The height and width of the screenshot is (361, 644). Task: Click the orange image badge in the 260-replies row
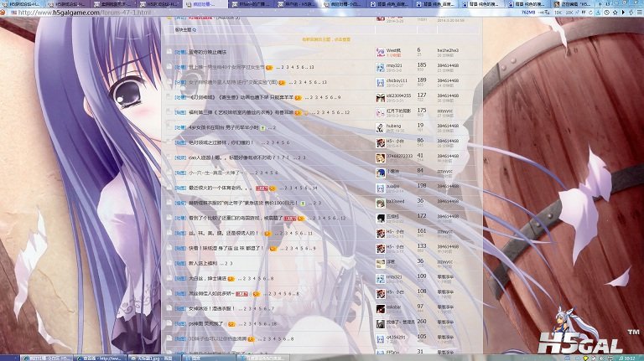(x=231, y=324)
